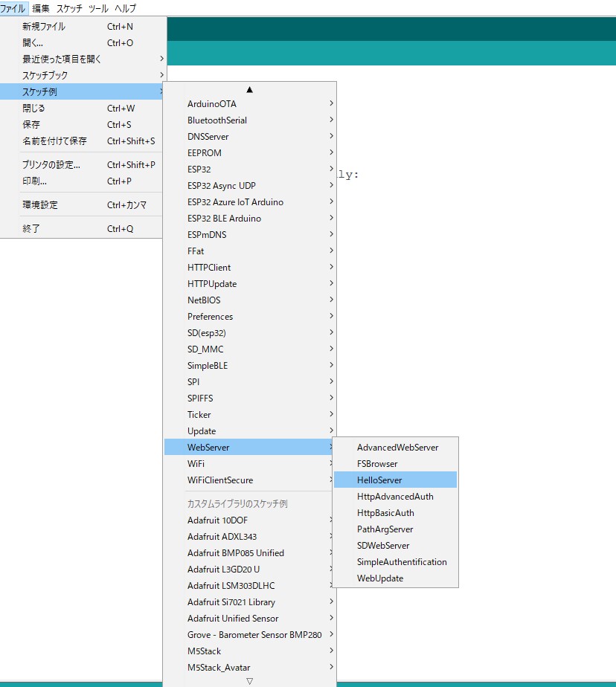Choose 名前を付けて保存
The width and height of the screenshot is (616, 687).
point(82,141)
